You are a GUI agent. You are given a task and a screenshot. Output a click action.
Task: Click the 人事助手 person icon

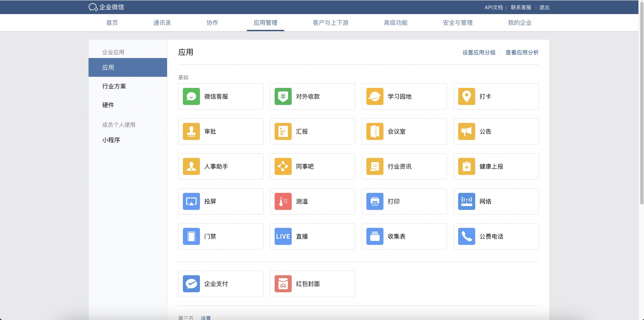[x=191, y=166]
